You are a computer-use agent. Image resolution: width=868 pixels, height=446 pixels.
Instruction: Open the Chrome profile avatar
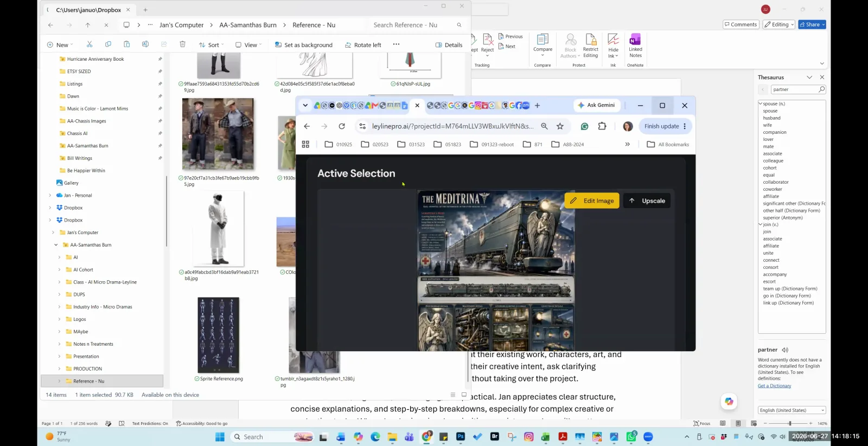[x=628, y=126]
